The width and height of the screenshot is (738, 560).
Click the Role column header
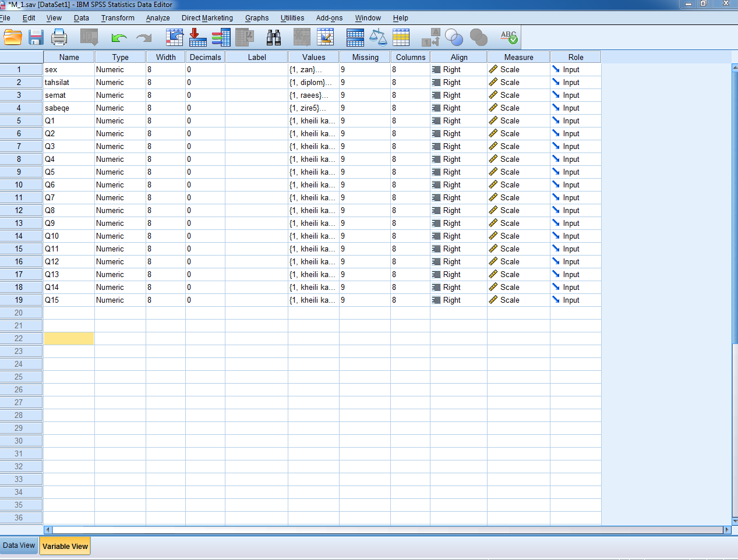point(575,57)
